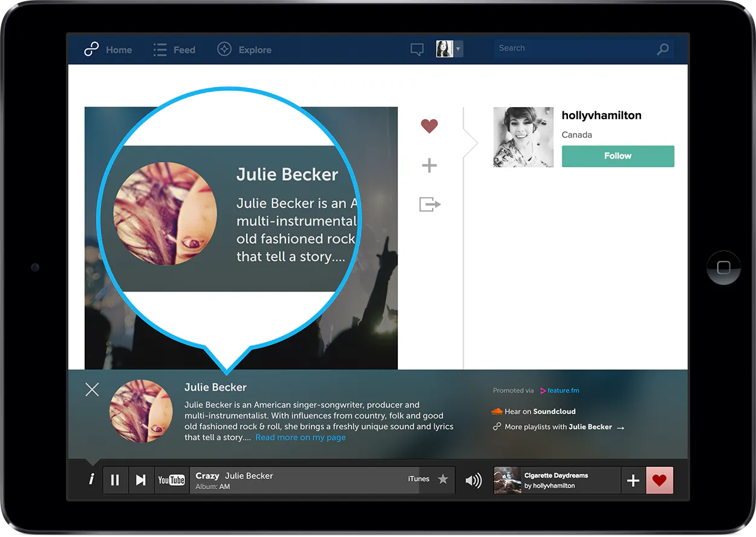Open the Cigarette Daydreams playlist thumbnail
The height and width of the screenshot is (537, 756).
(x=507, y=480)
